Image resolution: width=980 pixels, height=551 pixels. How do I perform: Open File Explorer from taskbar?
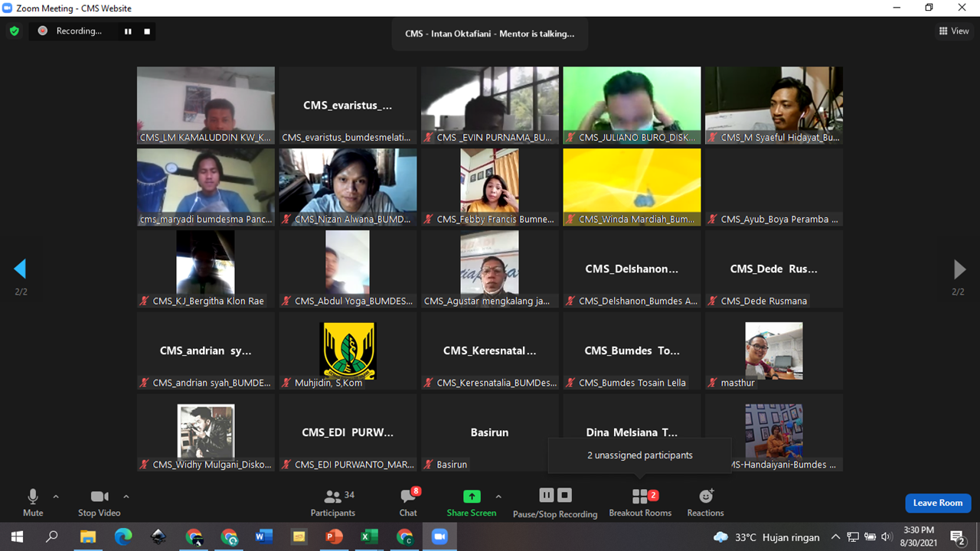[88, 537]
